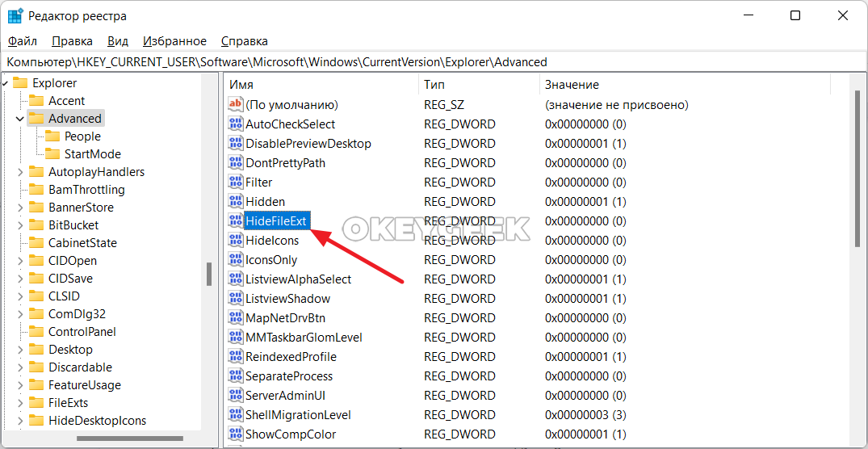The height and width of the screenshot is (449, 868).
Task: Select the People registry key
Action: pos(82,136)
